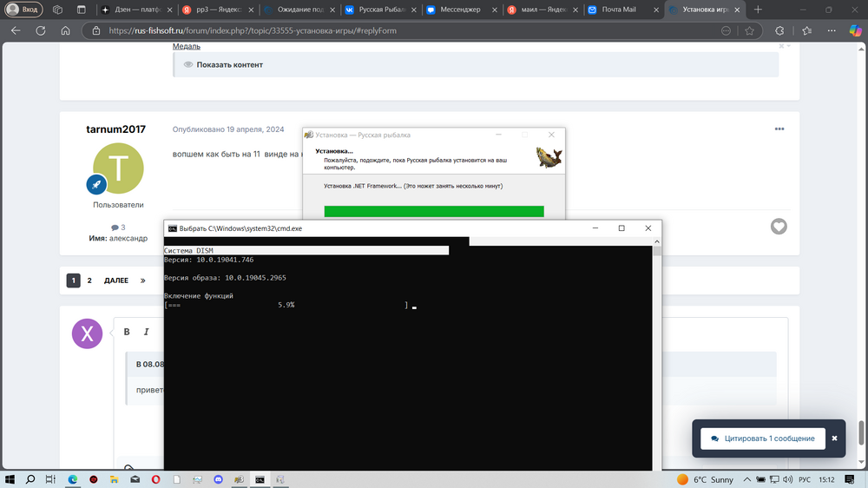Click the Opera icon in the taskbar
Screen dimensions: 868x488
point(155,479)
